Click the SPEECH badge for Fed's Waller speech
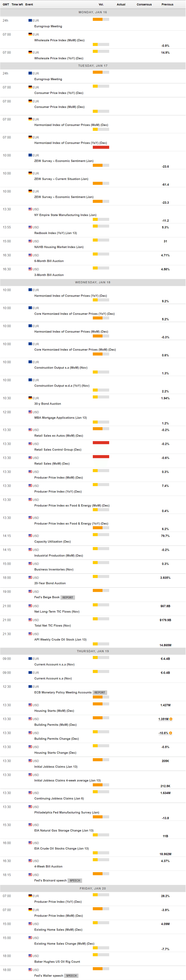The width and height of the screenshot is (186, 980). point(71,975)
